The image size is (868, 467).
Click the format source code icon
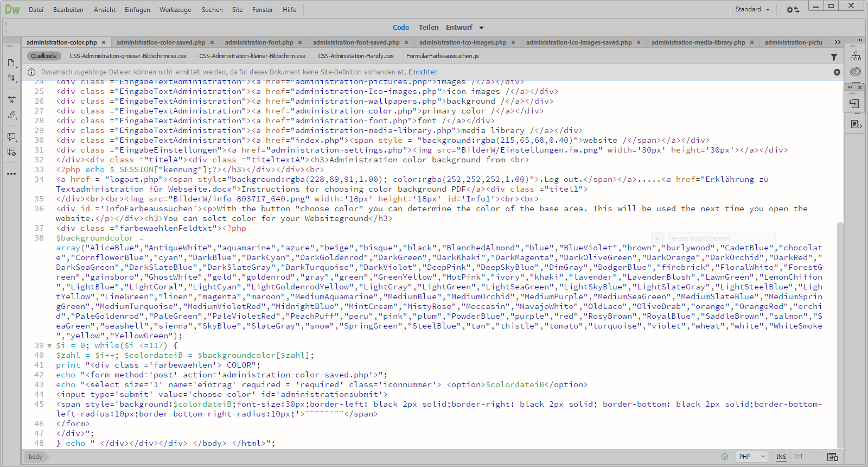point(11,115)
